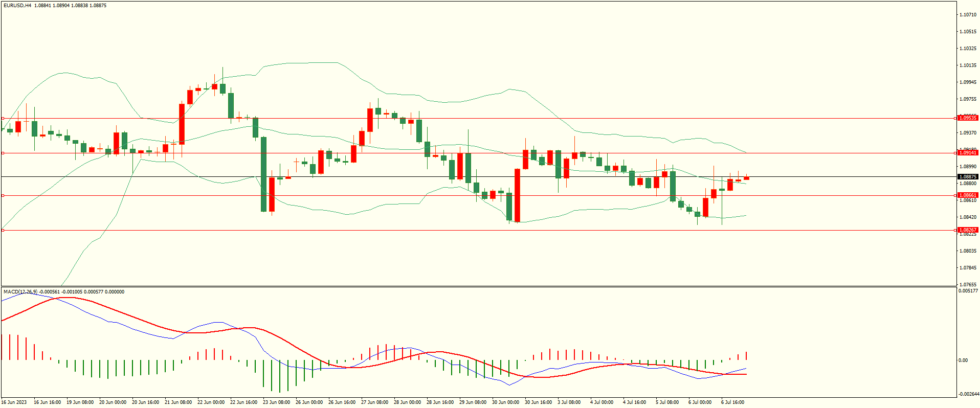
Task: Click the 0.005177 MACD scale value
Action: 968,291
